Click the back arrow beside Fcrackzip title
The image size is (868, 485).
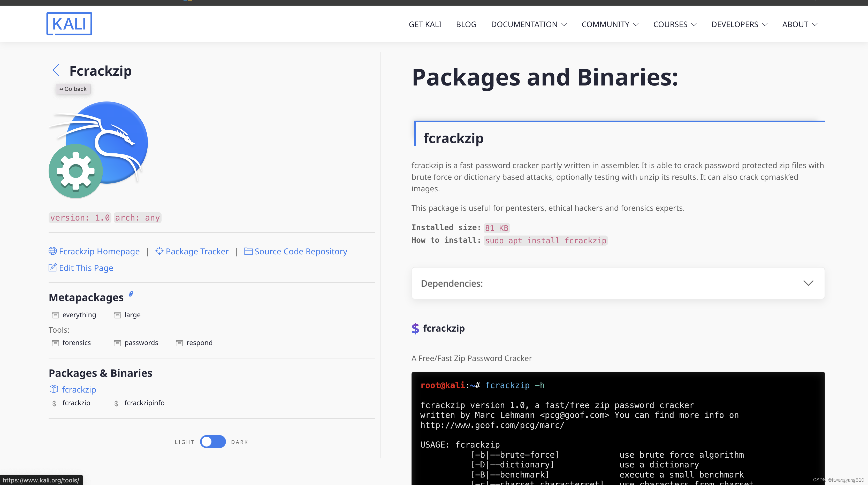[x=56, y=70]
